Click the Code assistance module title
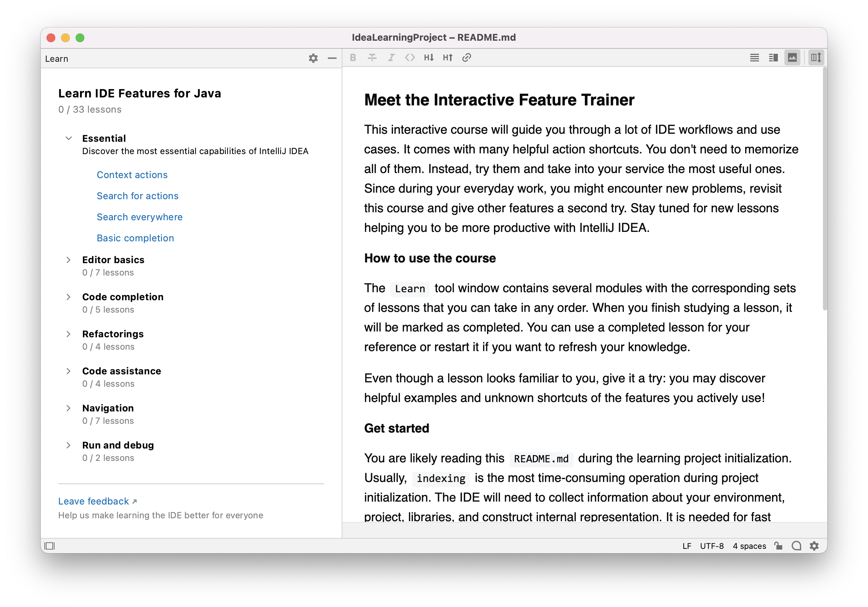 point(122,371)
